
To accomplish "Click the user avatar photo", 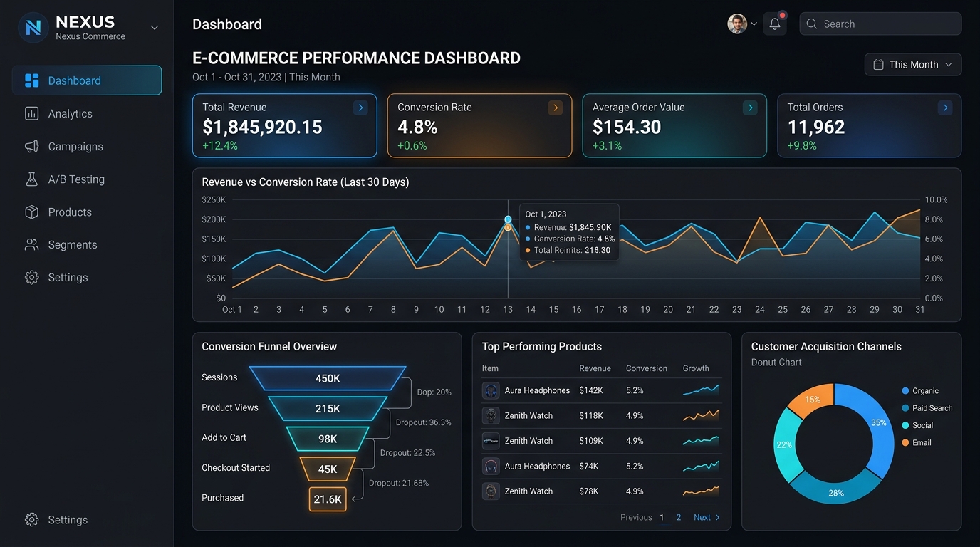I will (x=737, y=24).
